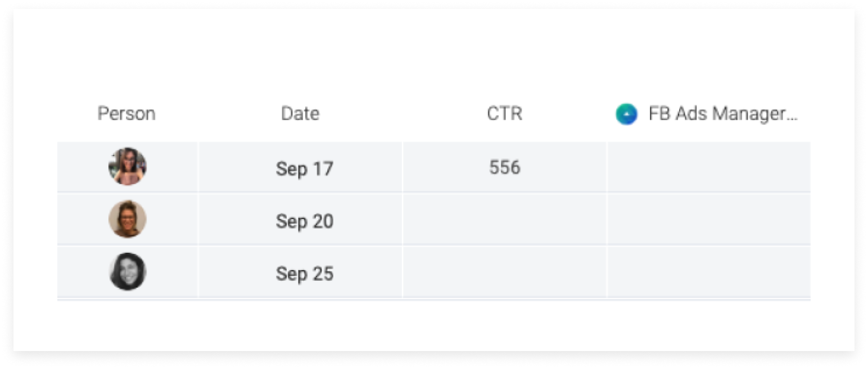This screenshot has width=868, height=369.
Task: Open the Sep 25 date cell
Action: tap(301, 272)
